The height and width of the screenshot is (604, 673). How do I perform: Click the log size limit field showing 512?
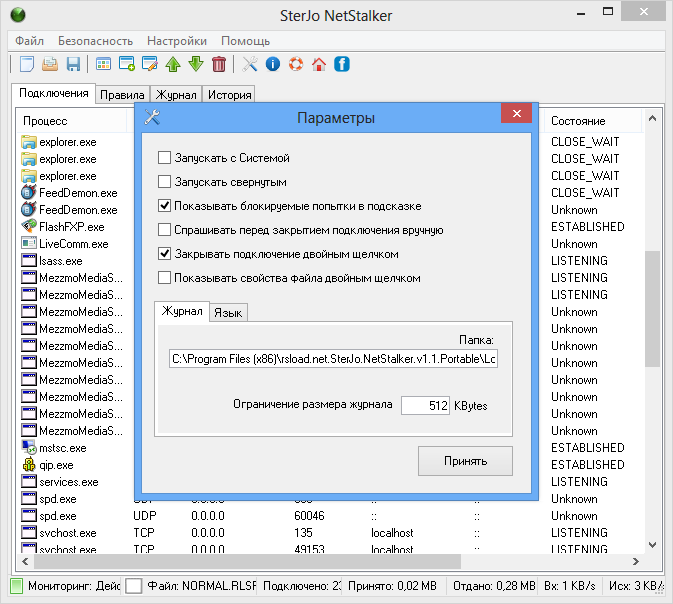coord(425,405)
